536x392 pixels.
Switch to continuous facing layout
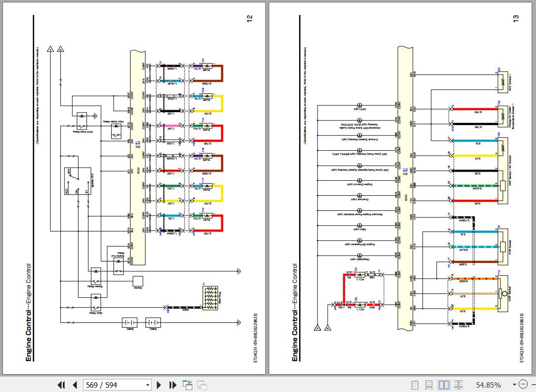coord(459,385)
